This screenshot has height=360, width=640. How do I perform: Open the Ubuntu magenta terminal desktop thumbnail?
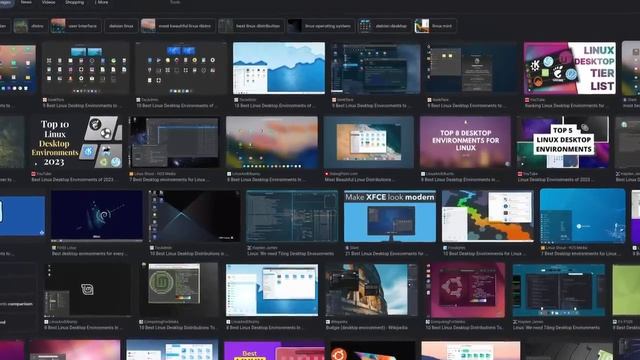[x=465, y=290]
